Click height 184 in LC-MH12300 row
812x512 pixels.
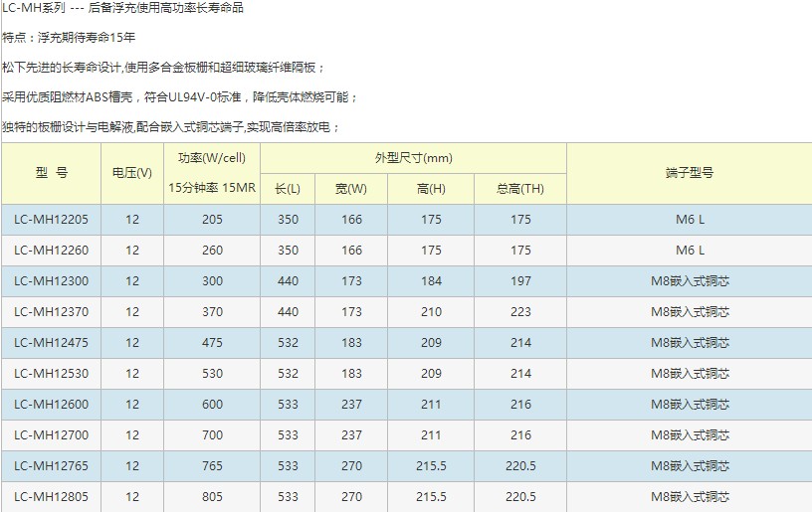pos(431,280)
